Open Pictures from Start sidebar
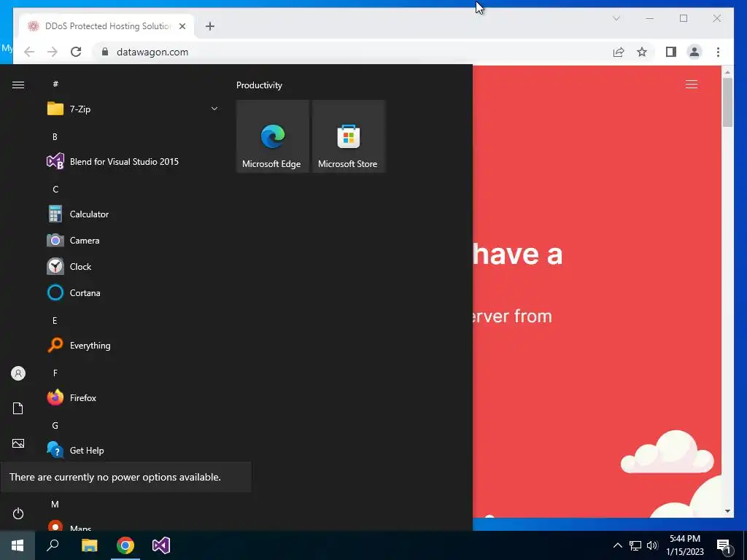Screen dimensions: 747x560 point(18,443)
